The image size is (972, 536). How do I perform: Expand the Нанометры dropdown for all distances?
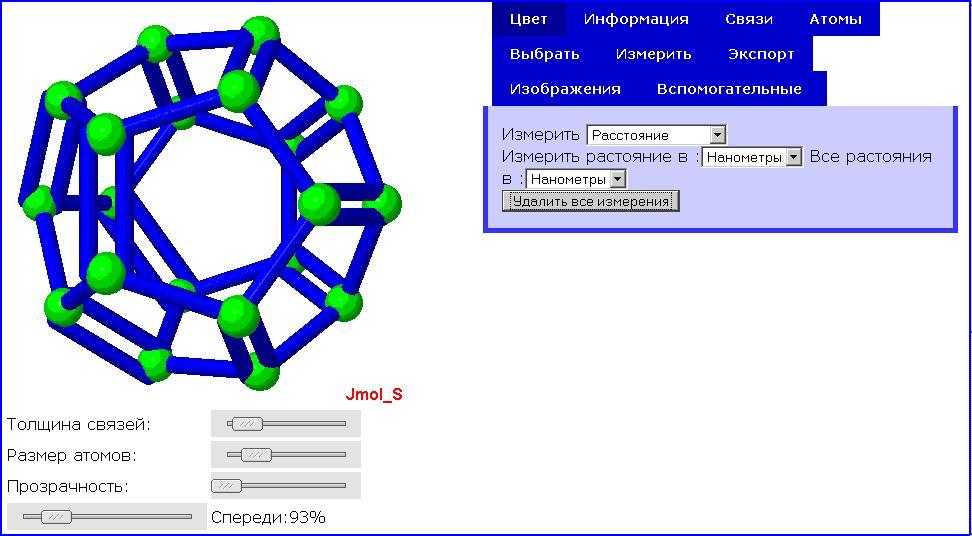576,180
